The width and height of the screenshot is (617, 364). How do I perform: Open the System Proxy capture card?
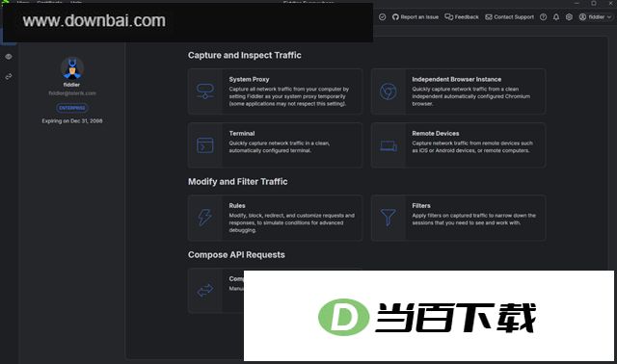(275, 91)
